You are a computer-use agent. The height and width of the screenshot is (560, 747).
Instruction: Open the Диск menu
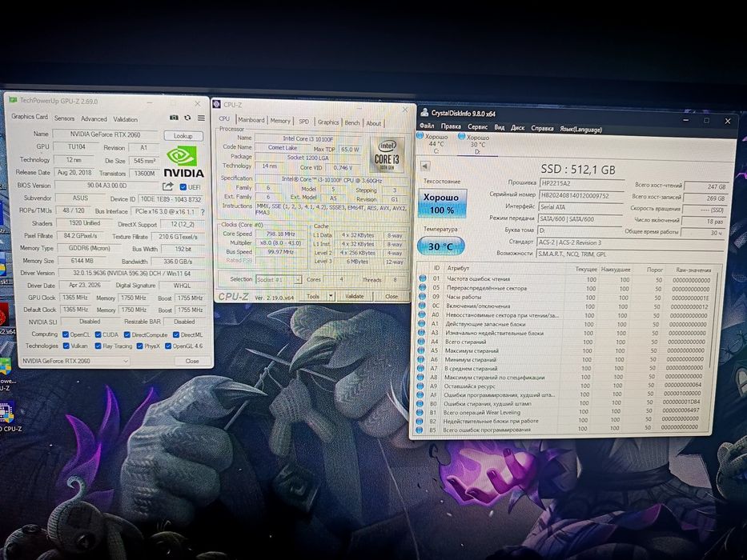tap(517, 128)
